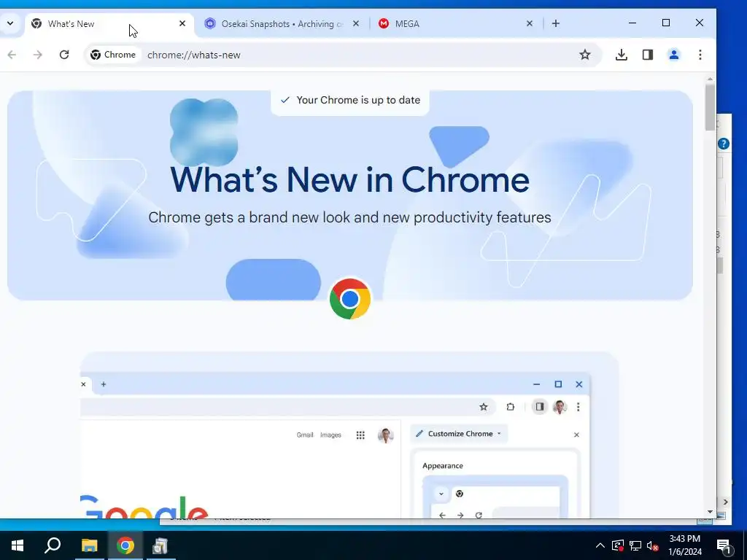
Task: Click the blue help icon in background window
Action: pos(723,144)
